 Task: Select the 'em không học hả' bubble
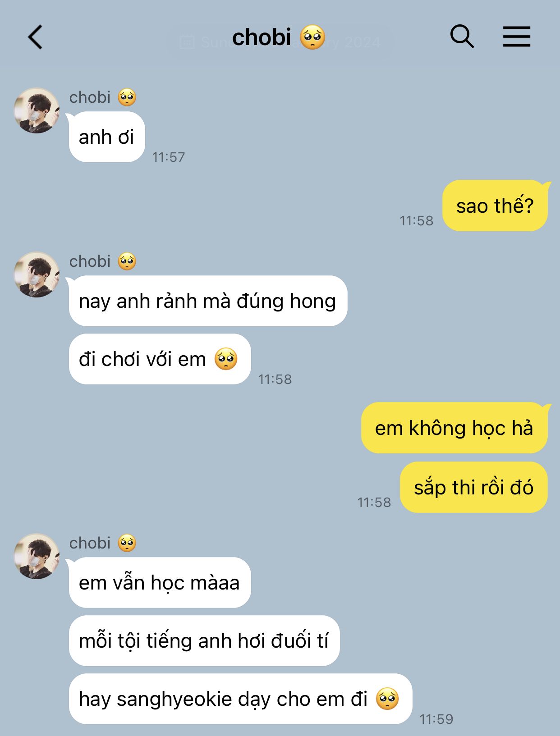coord(454,428)
